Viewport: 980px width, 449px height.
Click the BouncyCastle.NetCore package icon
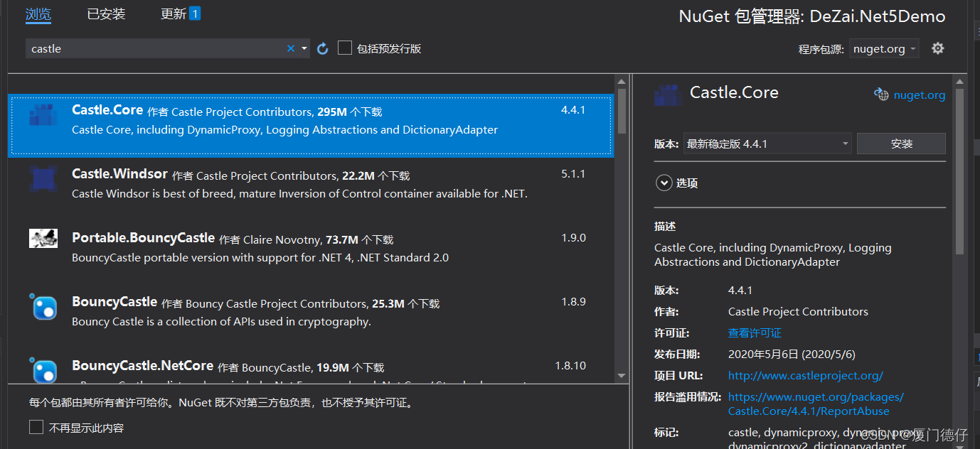coord(43,369)
